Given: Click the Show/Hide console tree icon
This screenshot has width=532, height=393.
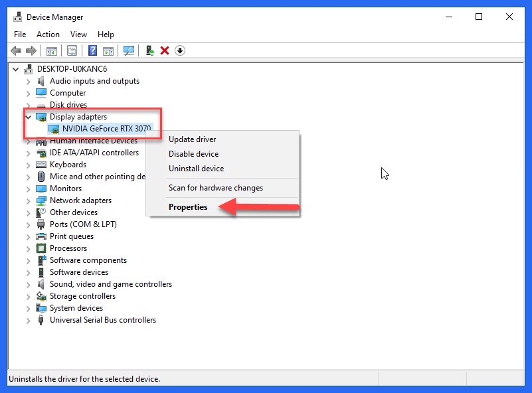Looking at the screenshot, I should click(51, 50).
